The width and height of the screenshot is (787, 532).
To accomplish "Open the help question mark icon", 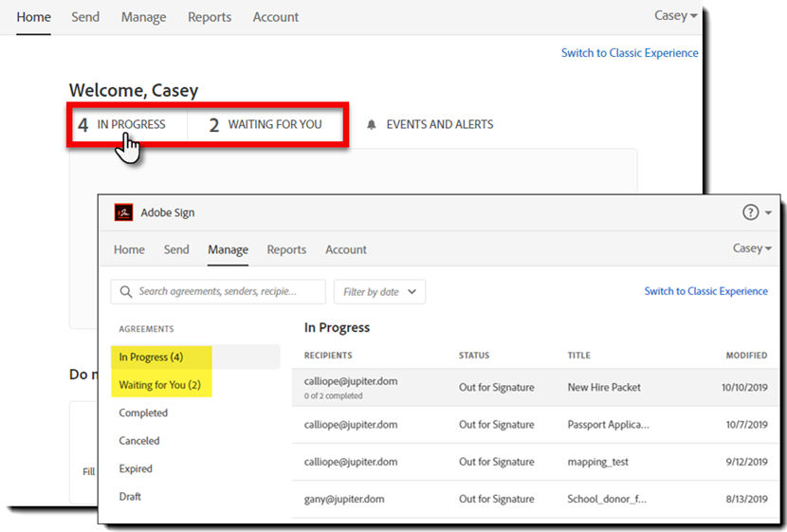I will pos(750,212).
